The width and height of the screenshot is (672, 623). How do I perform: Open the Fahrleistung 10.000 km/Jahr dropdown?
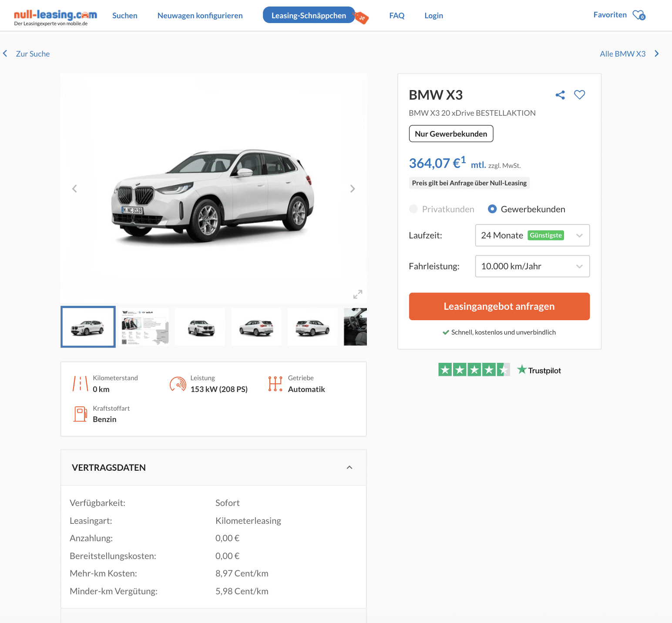click(532, 266)
